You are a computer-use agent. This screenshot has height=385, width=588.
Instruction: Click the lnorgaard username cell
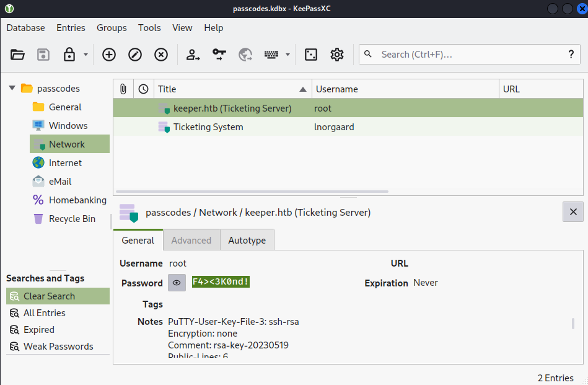[x=334, y=127]
